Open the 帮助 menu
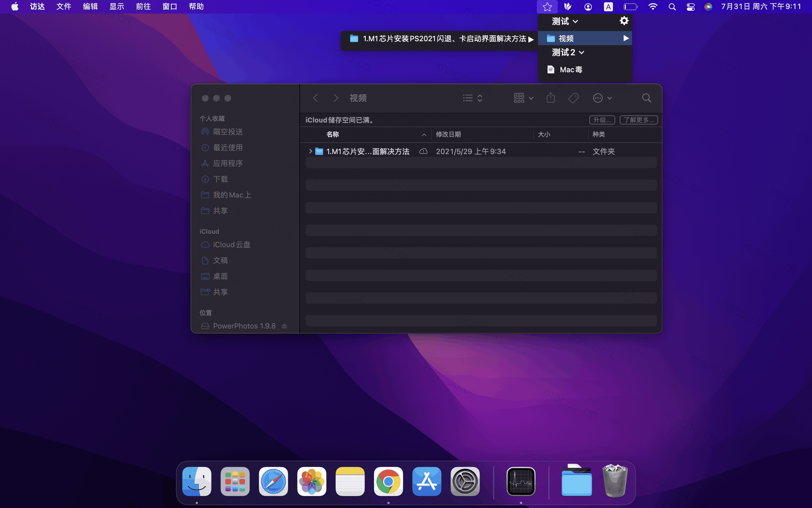812x508 pixels. (x=196, y=7)
